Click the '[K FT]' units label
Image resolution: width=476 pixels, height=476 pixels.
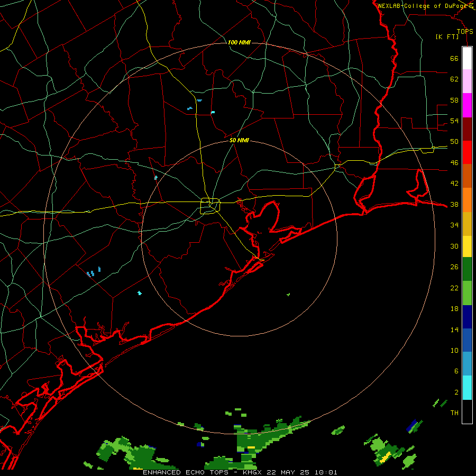point(447,36)
